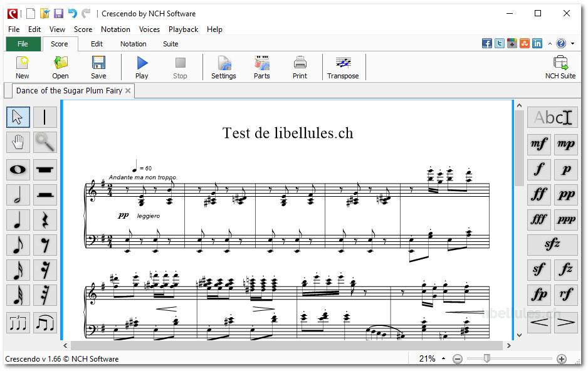Image resolution: width=588 pixels, height=371 pixels.
Task: Insert pianissimo pp dynamic
Action: 566,194
